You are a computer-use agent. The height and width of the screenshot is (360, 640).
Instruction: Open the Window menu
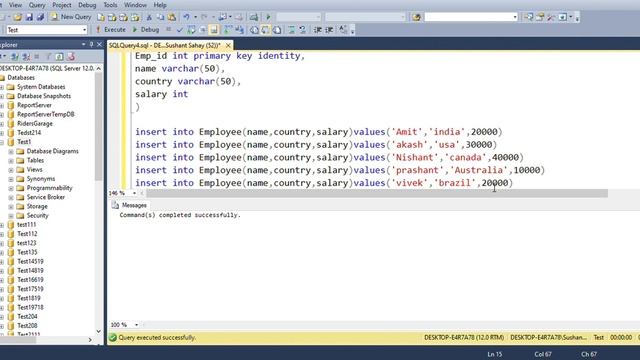(x=135, y=5)
